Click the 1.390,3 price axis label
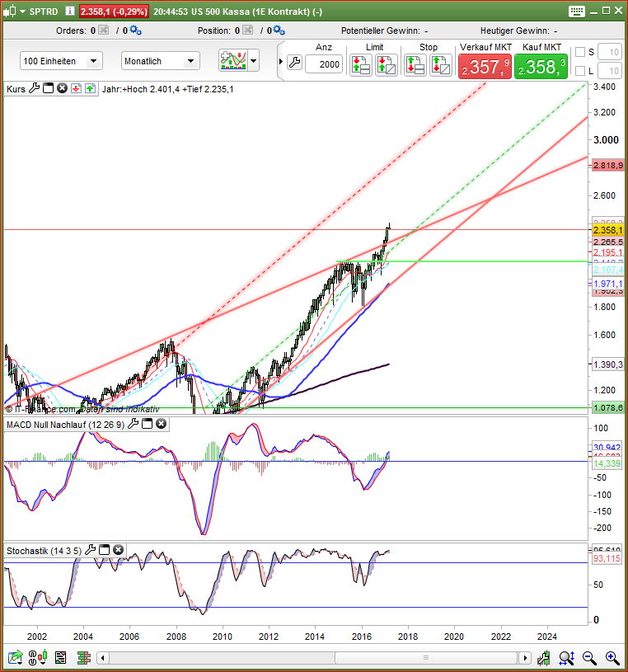The height and width of the screenshot is (672, 628). pos(607,364)
